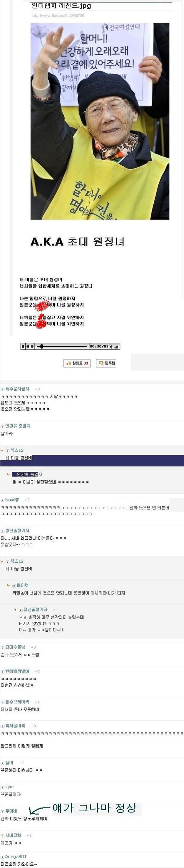This screenshot has height=868, width=184.
Task: Click the thumbs-up 일베로 vote button
Action: pyautogui.click(x=77, y=363)
